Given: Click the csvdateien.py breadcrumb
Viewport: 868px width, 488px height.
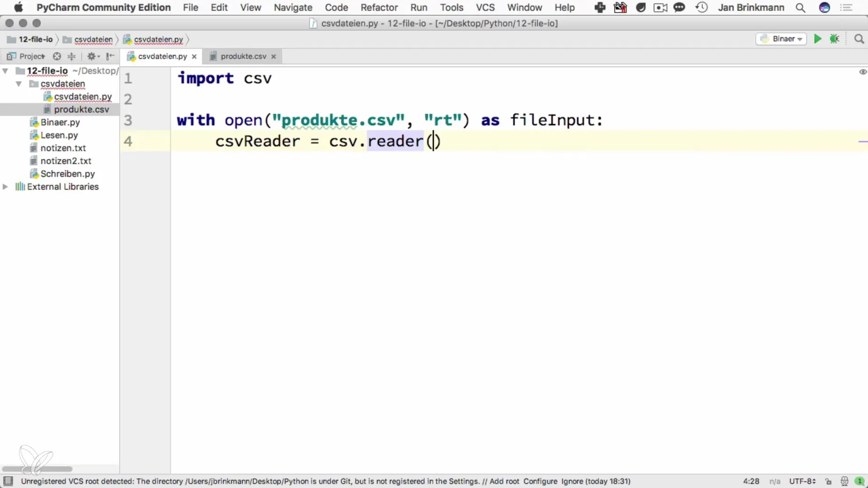Looking at the screenshot, I should coord(153,39).
